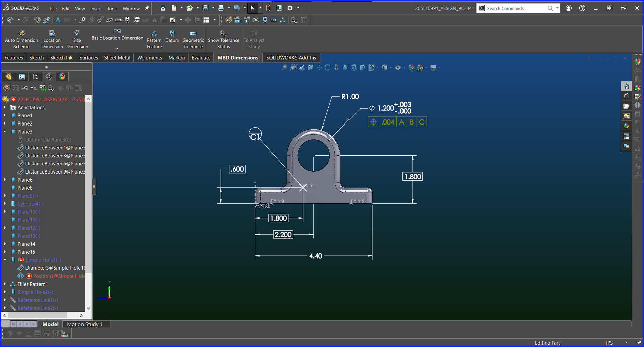Screen dimensions: 644x347
Task: Open the SOLIDWORKS Resources home pane
Action: 626,87
